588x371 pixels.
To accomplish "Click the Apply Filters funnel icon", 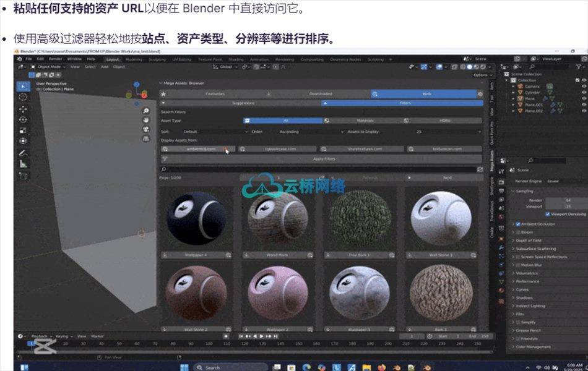I will point(165,159).
